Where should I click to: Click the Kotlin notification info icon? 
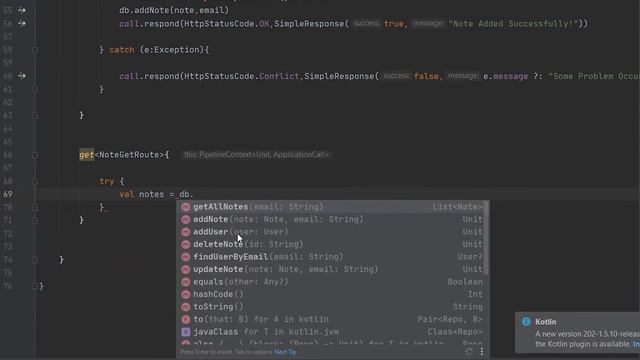pyautogui.click(x=526, y=322)
